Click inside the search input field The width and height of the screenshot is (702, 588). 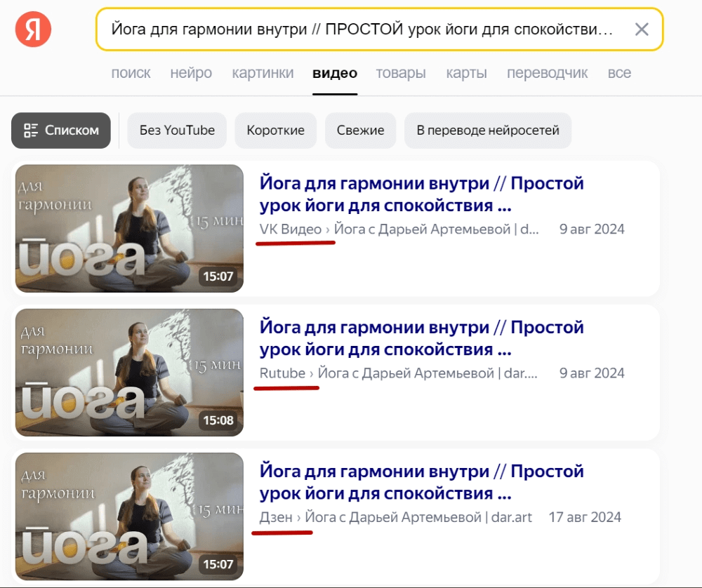point(363,29)
